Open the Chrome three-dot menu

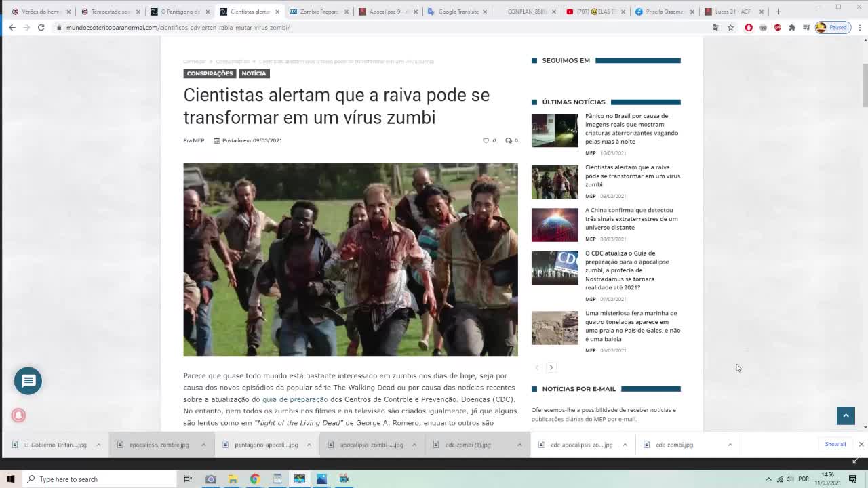tap(860, 28)
